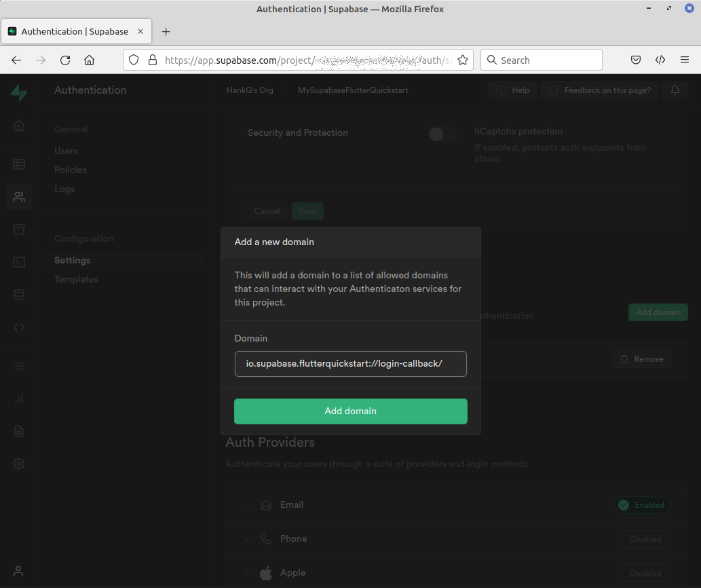Expand the Apple auth provider row
The width and height of the screenshot is (701, 588).
(x=247, y=573)
